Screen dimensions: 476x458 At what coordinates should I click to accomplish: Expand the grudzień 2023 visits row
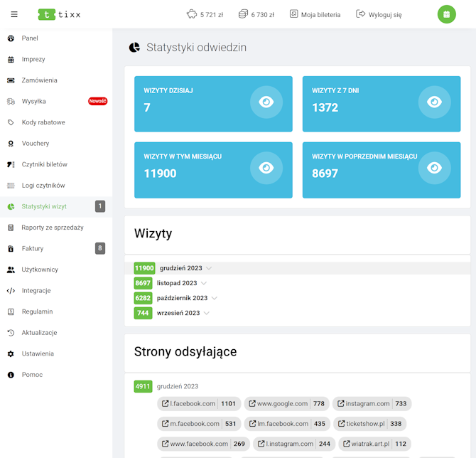click(209, 268)
